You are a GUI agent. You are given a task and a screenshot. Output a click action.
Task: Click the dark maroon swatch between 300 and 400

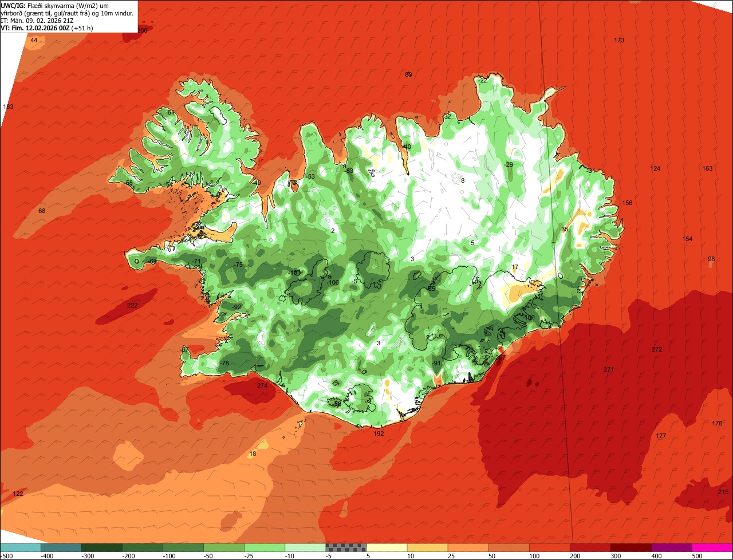(x=631, y=547)
